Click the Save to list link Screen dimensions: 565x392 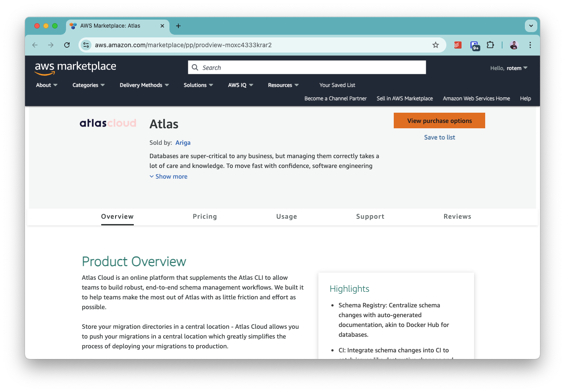click(439, 137)
